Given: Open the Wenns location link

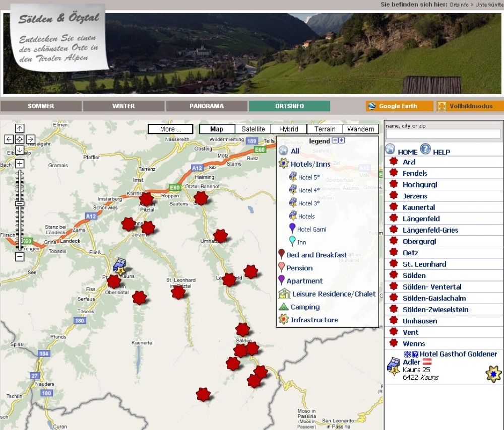Looking at the screenshot, I should pos(414,344).
